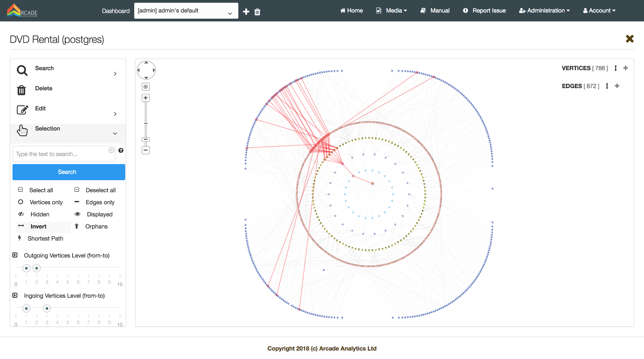Click the graph fit-to-center target icon
The width and height of the screenshot is (644, 359).
[x=146, y=87]
